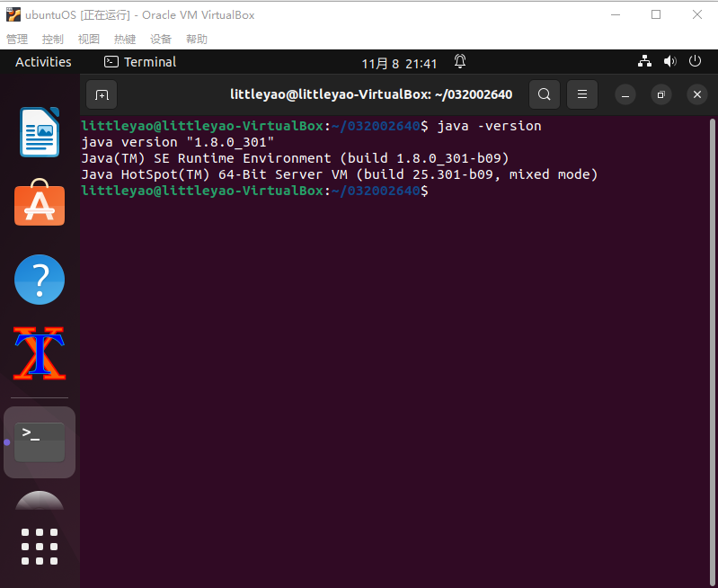Click the terminal search icon
Viewport: 718px width, 588px height.
tap(544, 94)
